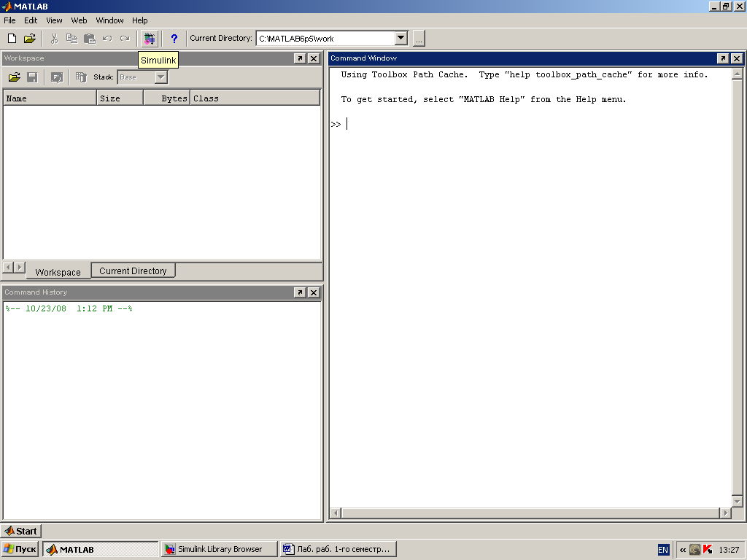This screenshot has width=747, height=560.
Task: Click the Current Directory path field
Action: point(326,39)
